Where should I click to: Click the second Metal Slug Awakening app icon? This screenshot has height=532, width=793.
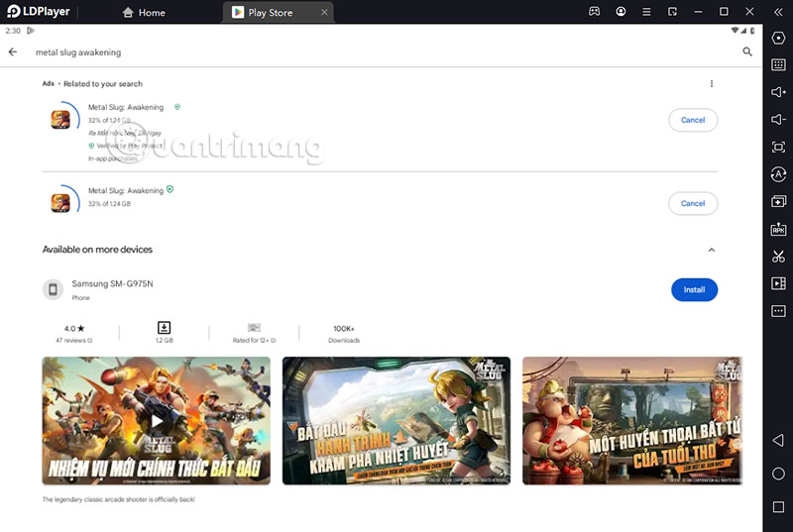[x=60, y=203]
